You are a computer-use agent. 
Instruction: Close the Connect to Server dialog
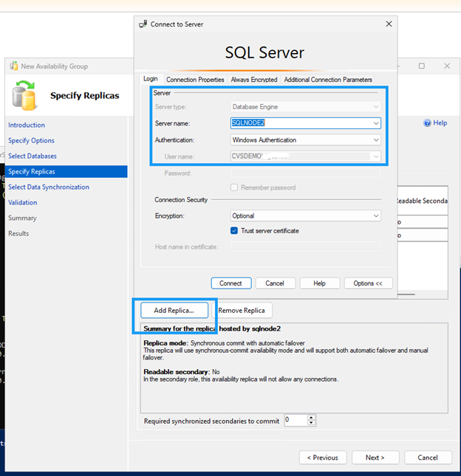tap(389, 24)
